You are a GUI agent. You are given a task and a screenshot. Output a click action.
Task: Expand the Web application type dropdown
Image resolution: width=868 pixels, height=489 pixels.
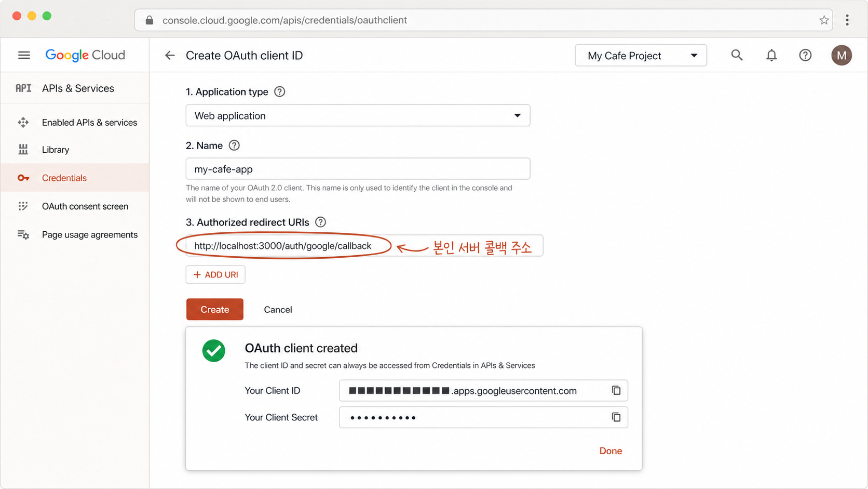click(358, 115)
